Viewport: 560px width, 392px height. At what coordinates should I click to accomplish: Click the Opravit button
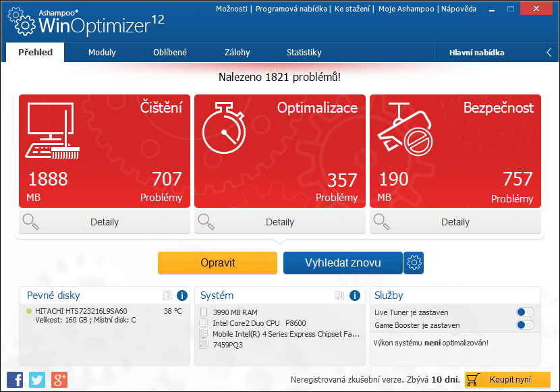tap(217, 262)
